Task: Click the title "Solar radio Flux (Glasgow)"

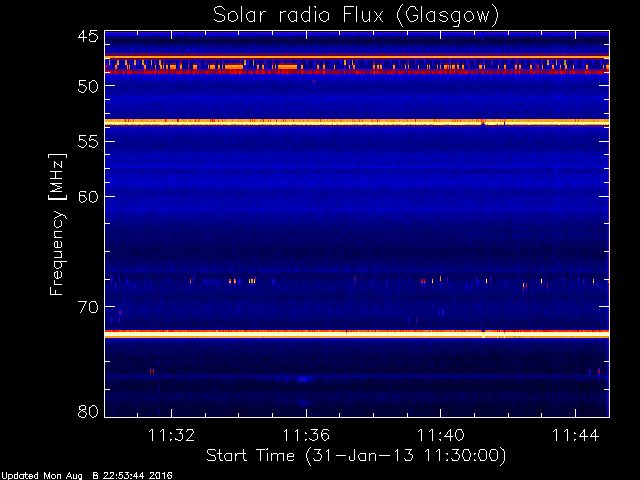Action: [356, 15]
